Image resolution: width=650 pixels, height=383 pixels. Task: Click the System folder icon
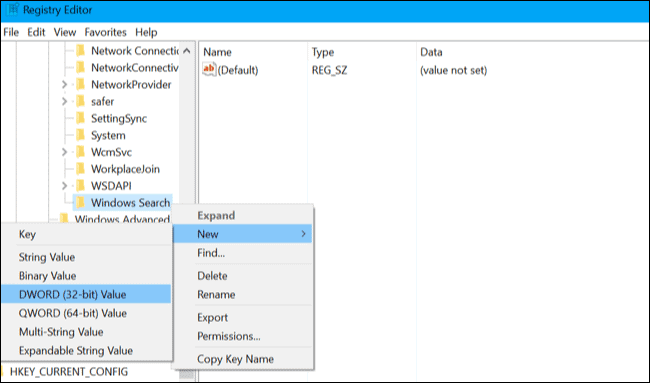tap(80, 135)
